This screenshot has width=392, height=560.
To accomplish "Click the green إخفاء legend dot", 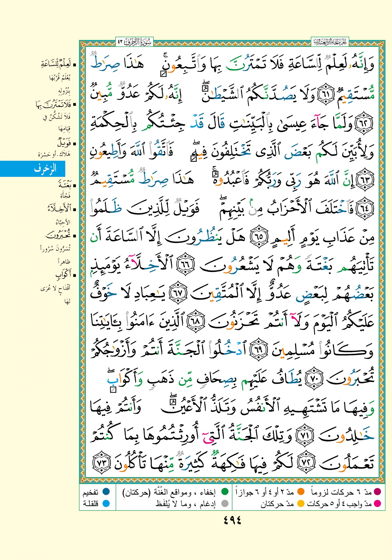I will click(x=224, y=492).
